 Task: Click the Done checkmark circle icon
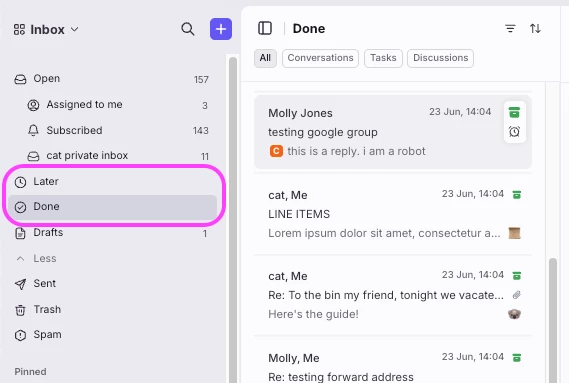pyautogui.click(x=20, y=207)
